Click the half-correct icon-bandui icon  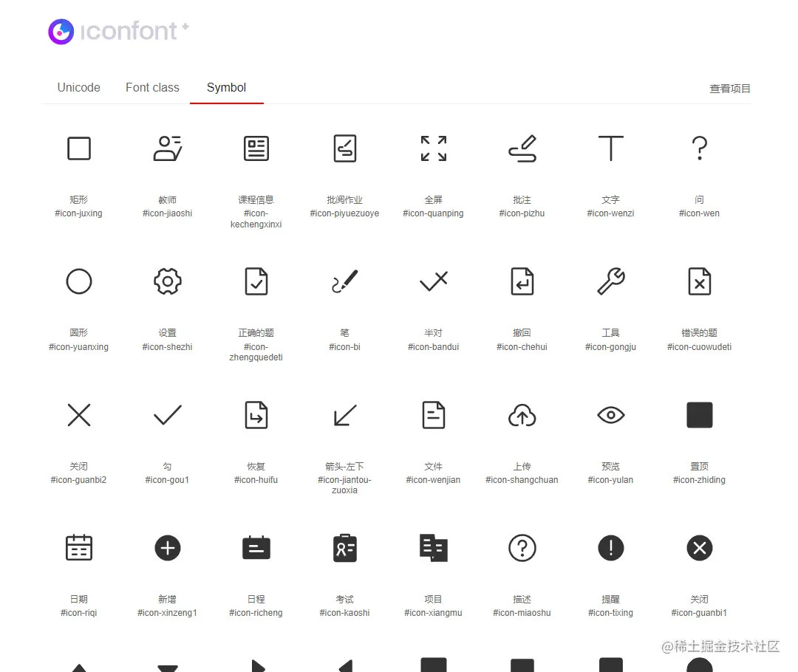tap(434, 282)
